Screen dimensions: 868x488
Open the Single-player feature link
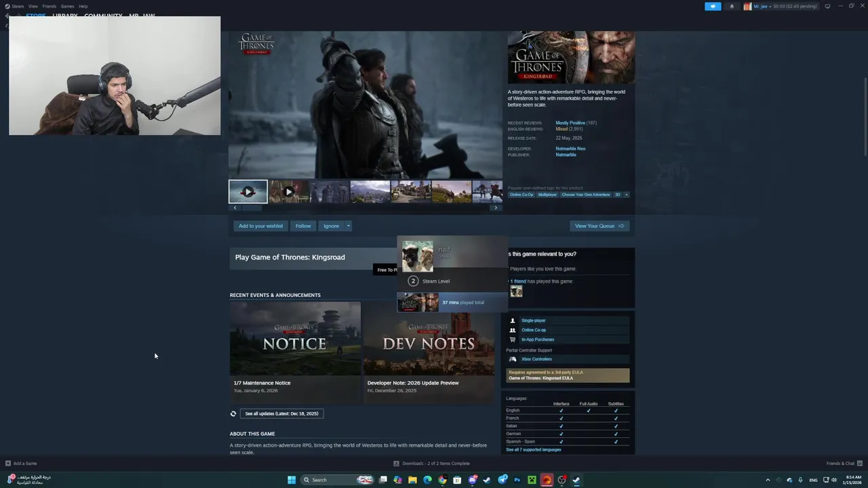pos(533,321)
